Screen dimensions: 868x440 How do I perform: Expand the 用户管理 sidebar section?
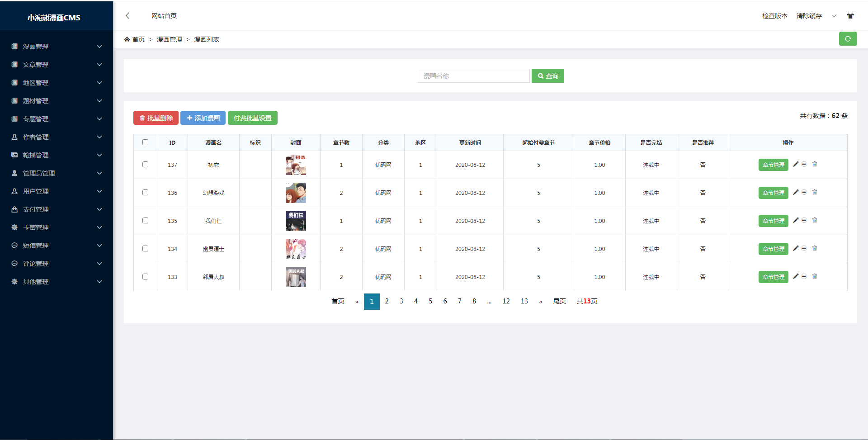[x=57, y=191]
